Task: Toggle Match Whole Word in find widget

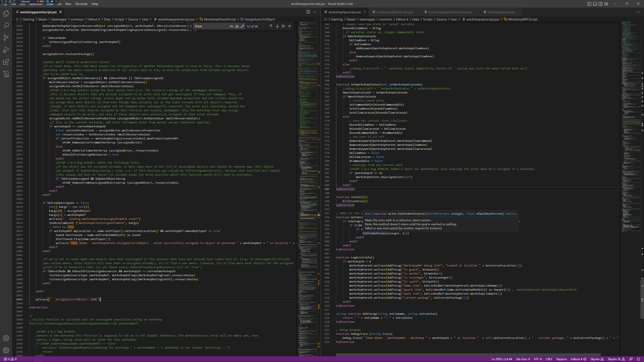Action: pos(237,26)
